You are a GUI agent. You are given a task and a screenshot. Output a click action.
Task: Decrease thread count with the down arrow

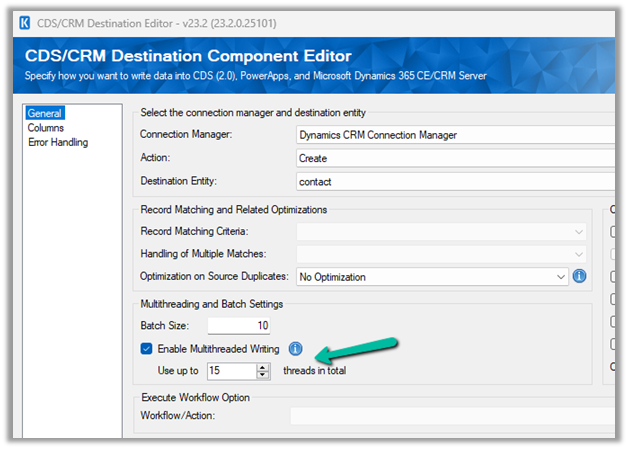[263, 376]
